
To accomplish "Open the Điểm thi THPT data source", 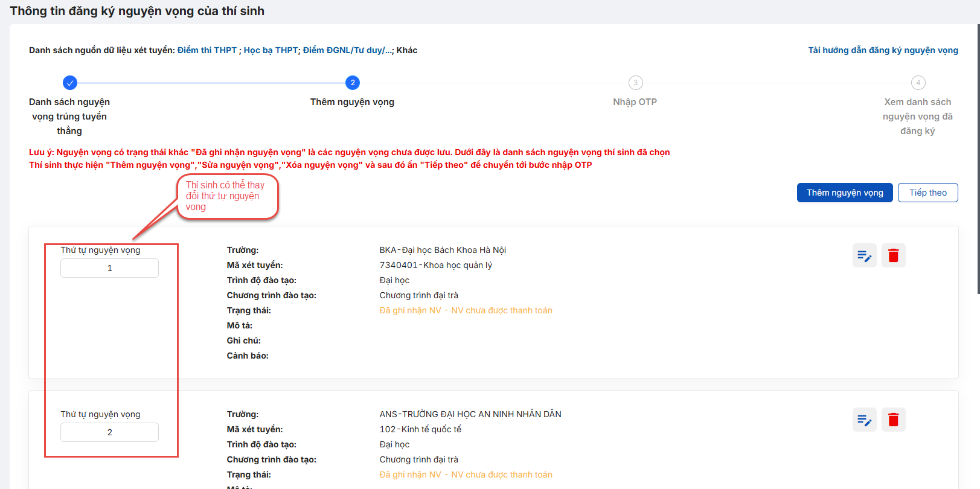I will coord(207,50).
